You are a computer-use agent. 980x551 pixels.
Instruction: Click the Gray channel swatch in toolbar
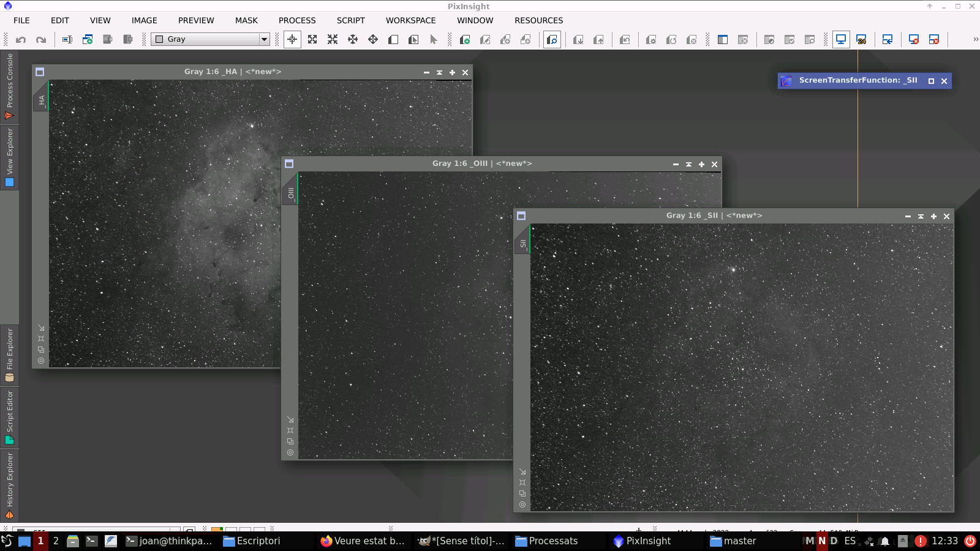click(158, 39)
